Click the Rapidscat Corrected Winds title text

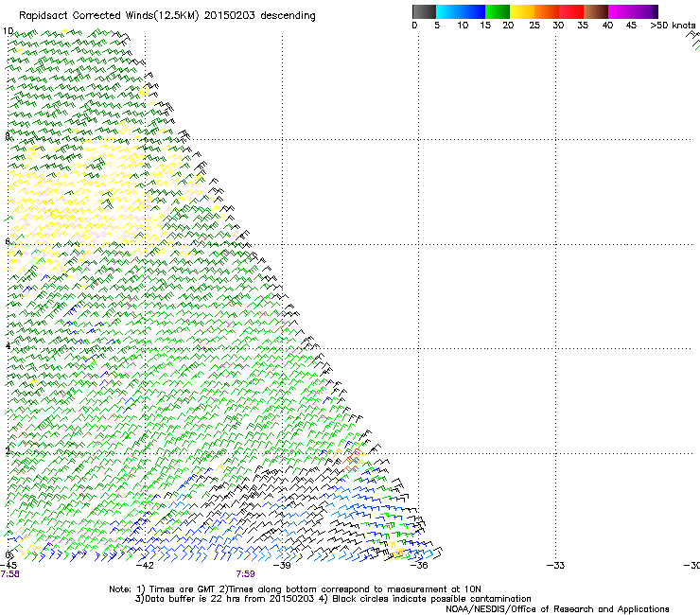click(167, 16)
